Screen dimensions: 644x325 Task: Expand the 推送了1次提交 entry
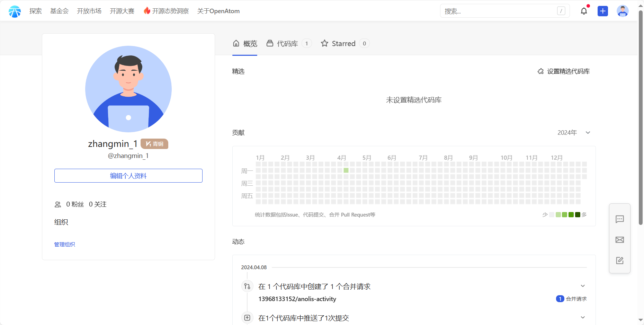point(583,317)
